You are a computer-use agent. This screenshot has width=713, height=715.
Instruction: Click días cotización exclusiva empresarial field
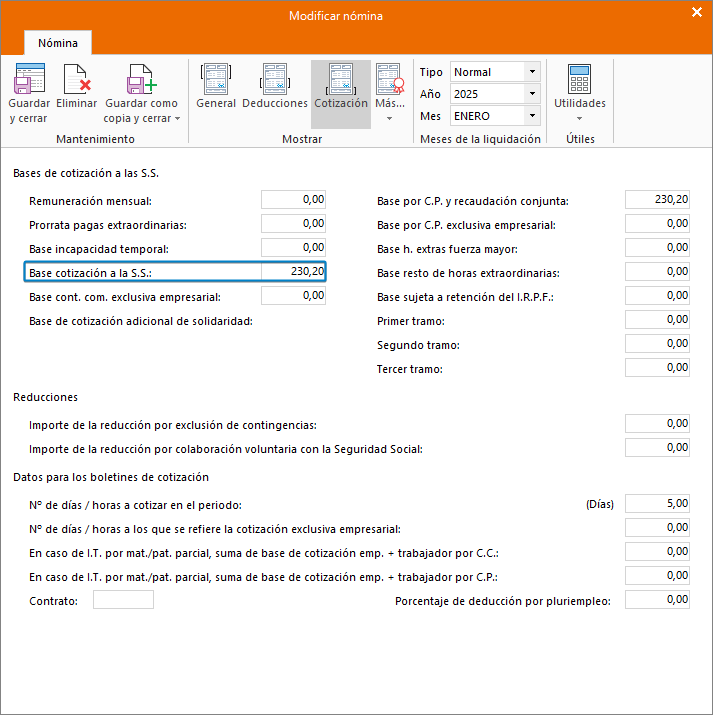657,528
